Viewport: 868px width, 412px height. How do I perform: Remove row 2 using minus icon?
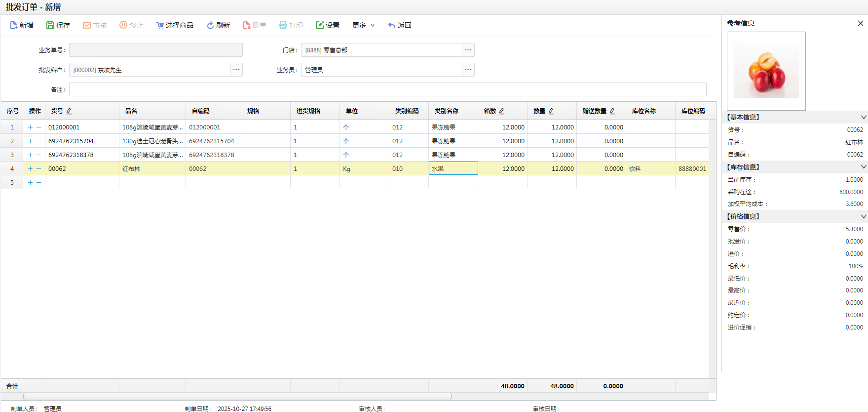(x=38, y=141)
